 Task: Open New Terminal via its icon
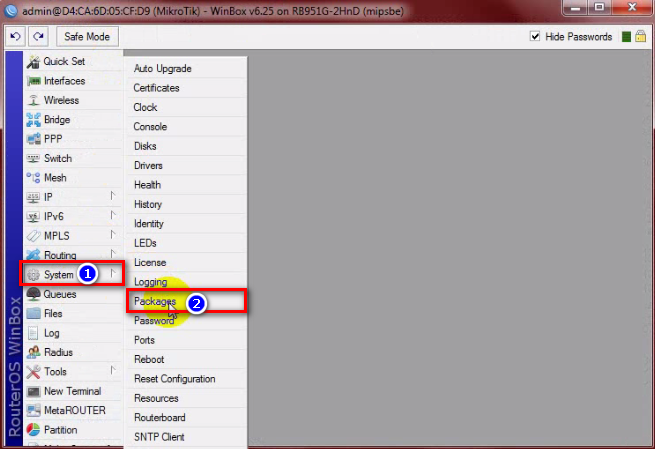33,391
